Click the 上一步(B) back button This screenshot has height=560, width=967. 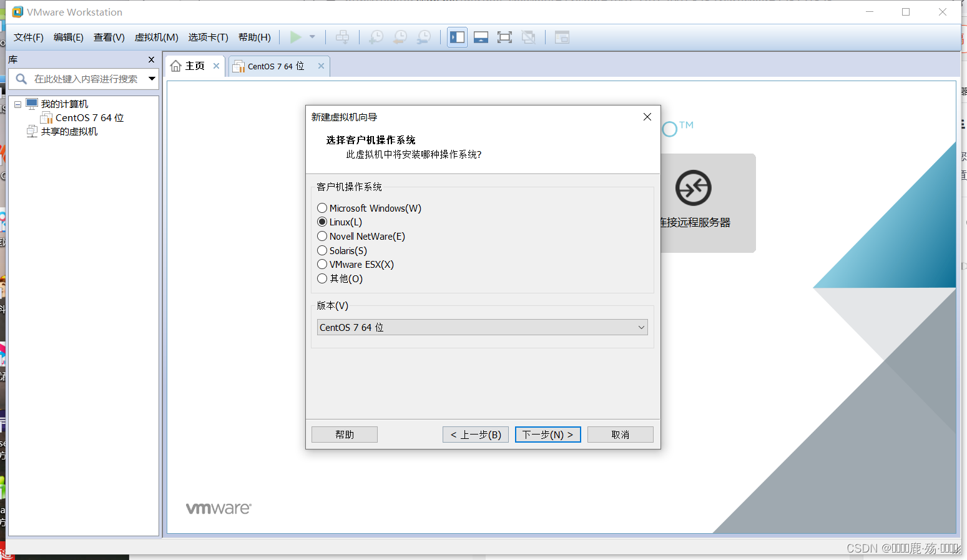[x=476, y=435]
